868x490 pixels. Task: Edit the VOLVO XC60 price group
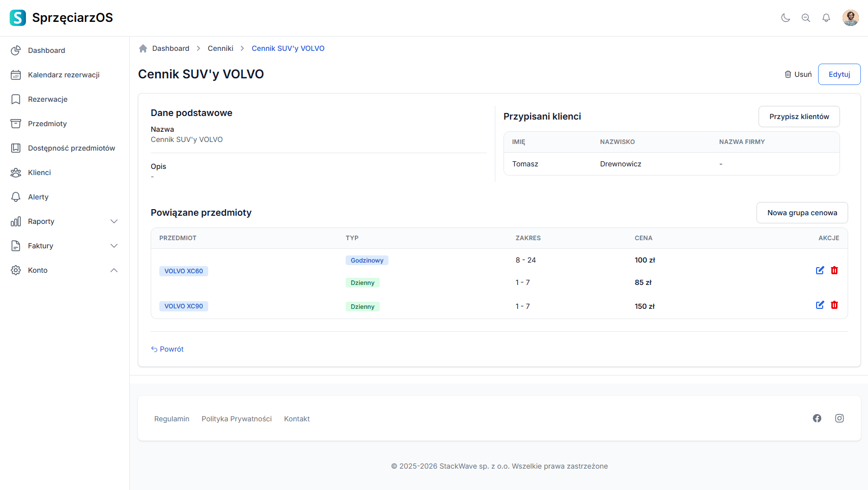pyautogui.click(x=820, y=270)
